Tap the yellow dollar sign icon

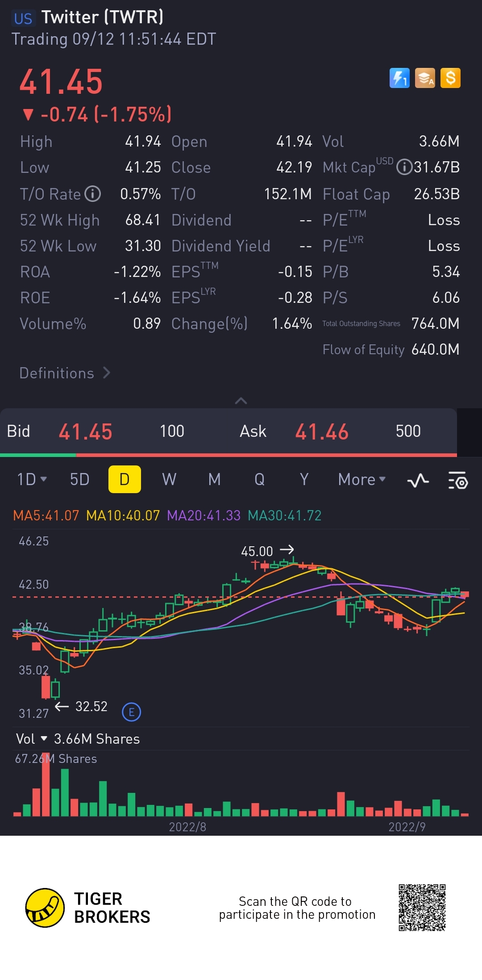click(450, 78)
